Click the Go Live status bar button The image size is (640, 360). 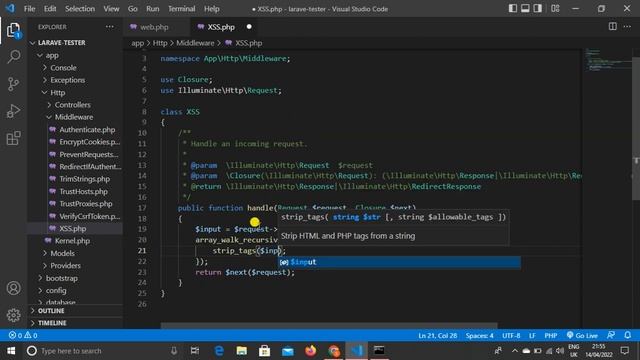click(x=582, y=336)
